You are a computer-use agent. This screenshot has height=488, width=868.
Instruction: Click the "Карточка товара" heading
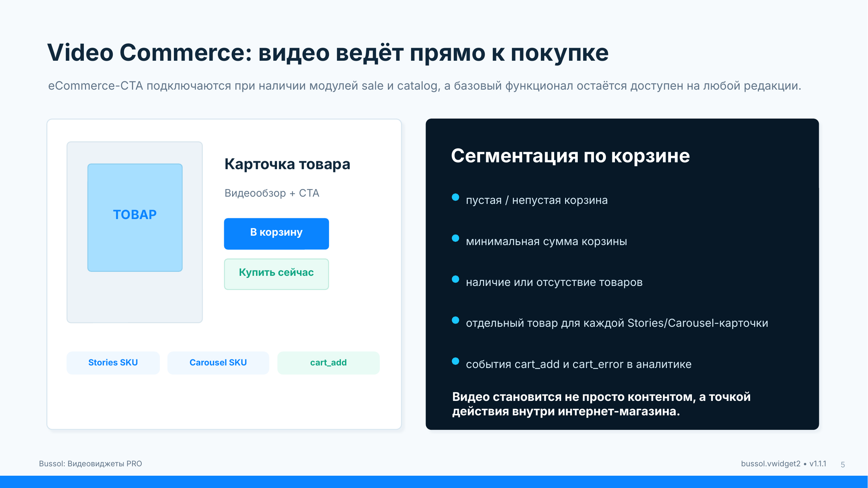pyautogui.click(x=287, y=164)
